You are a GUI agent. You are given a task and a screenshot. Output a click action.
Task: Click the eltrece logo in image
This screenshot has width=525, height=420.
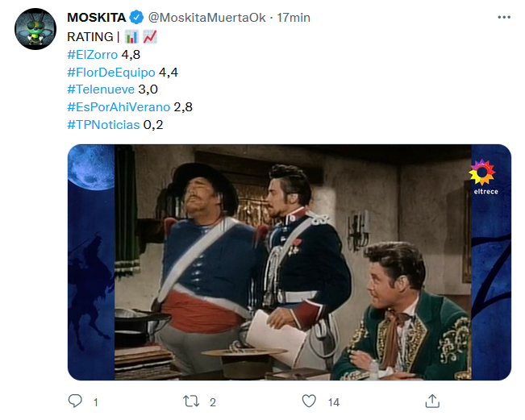[484, 177]
